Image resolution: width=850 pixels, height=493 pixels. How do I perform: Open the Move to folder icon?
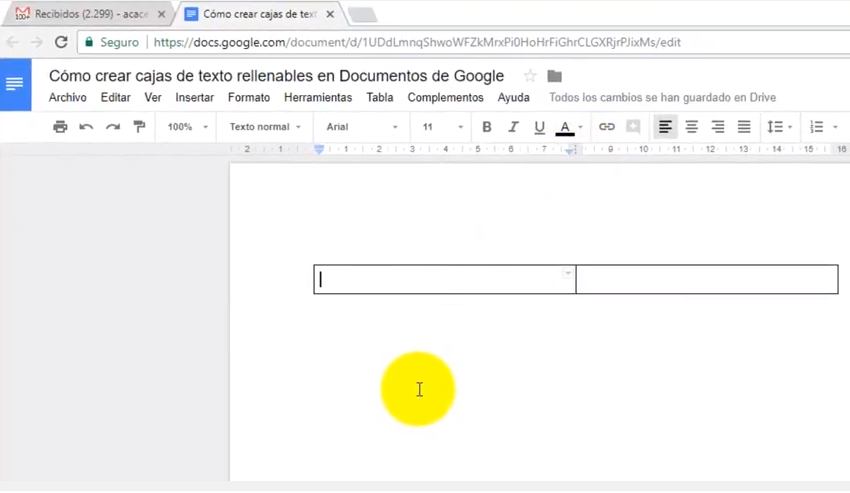[555, 77]
